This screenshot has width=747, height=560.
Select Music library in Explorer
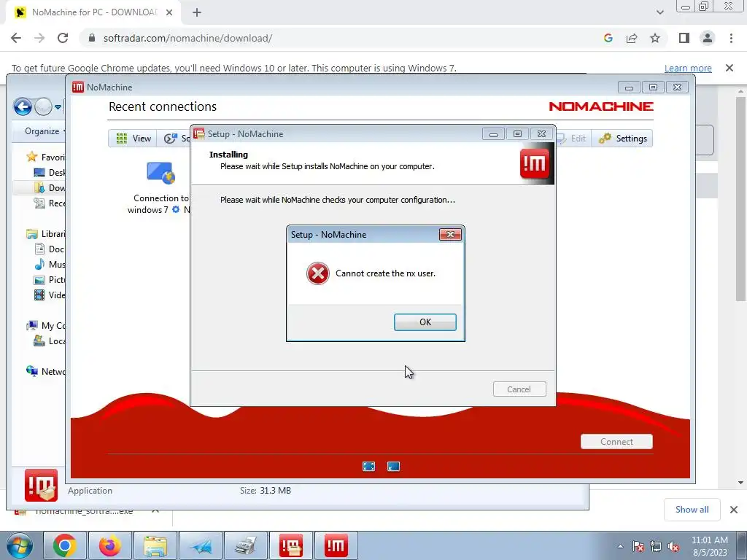click(x=50, y=264)
